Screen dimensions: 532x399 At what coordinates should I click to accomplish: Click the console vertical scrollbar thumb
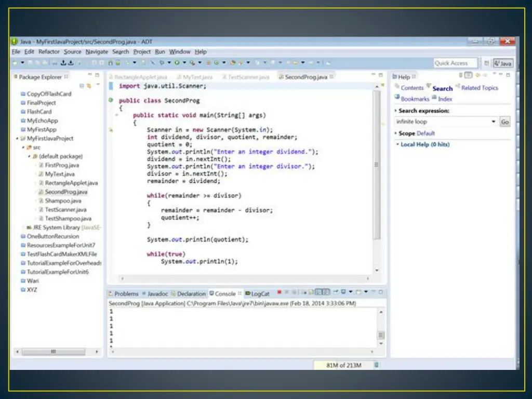[381, 335]
